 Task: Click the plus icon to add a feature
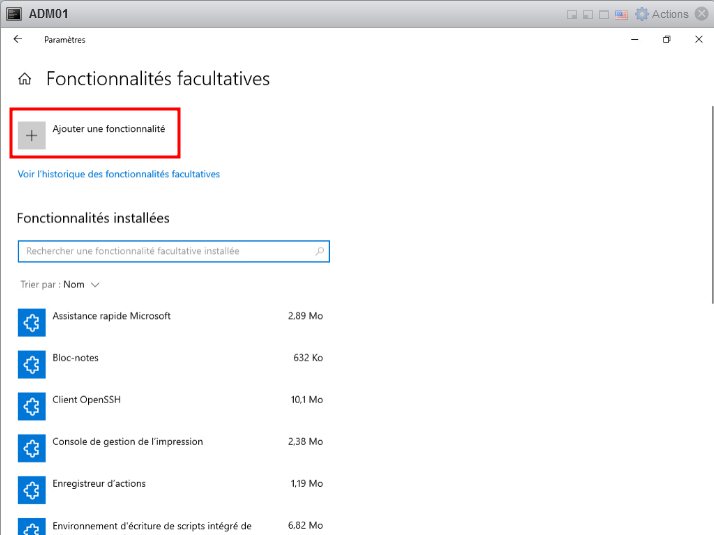click(32, 136)
